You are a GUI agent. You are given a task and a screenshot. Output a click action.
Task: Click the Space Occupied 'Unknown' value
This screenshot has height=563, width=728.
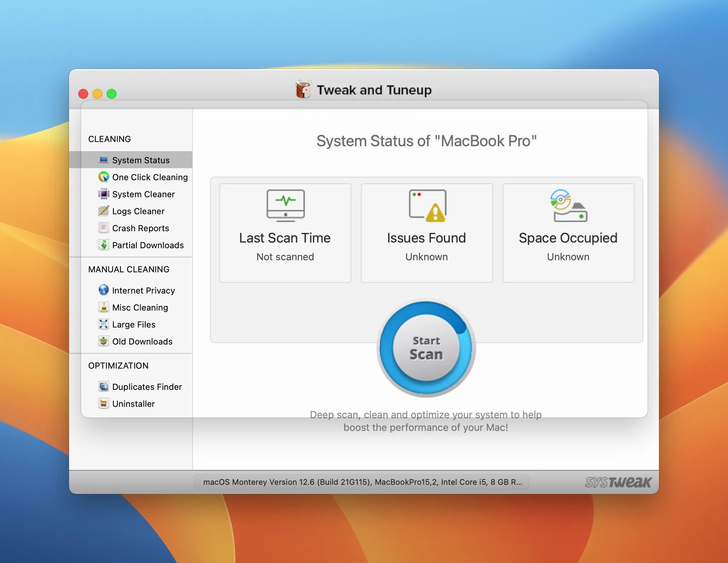(x=568, y=257)
